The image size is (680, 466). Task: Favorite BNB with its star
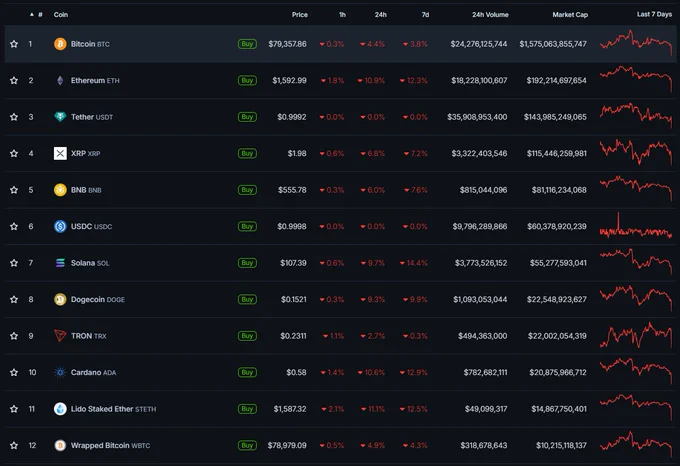point(14,190)
